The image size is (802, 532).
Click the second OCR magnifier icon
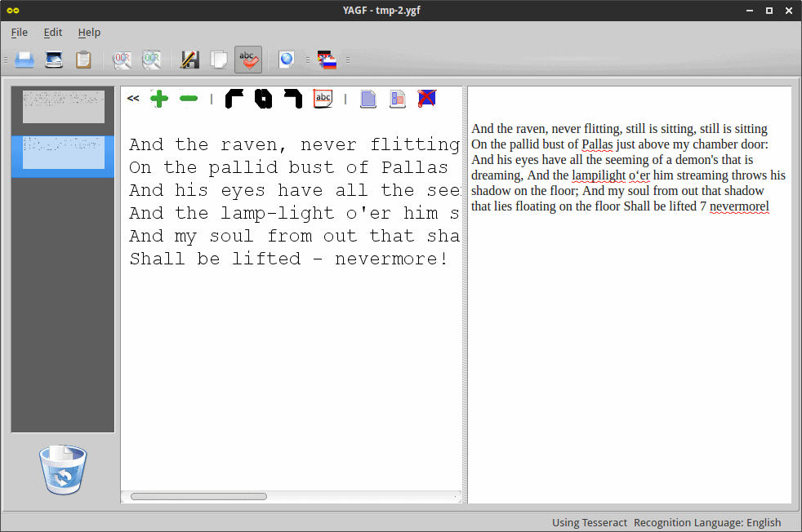click(151, 60)
